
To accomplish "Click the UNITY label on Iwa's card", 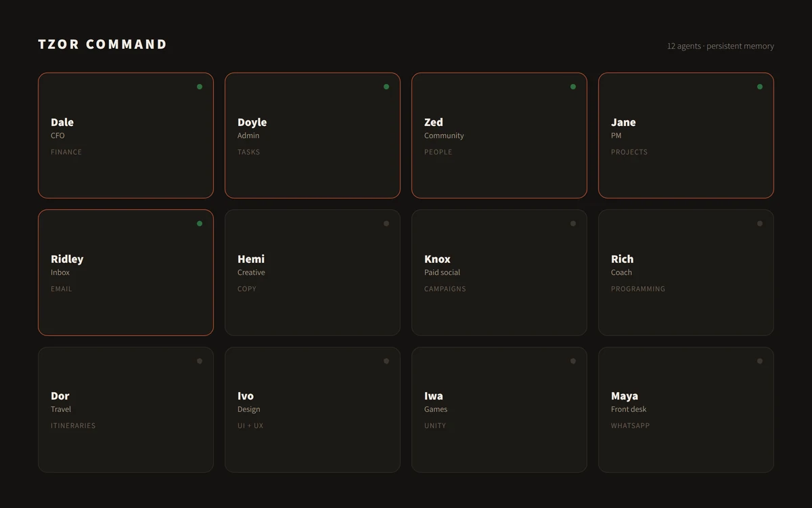I will click(435, 426).
